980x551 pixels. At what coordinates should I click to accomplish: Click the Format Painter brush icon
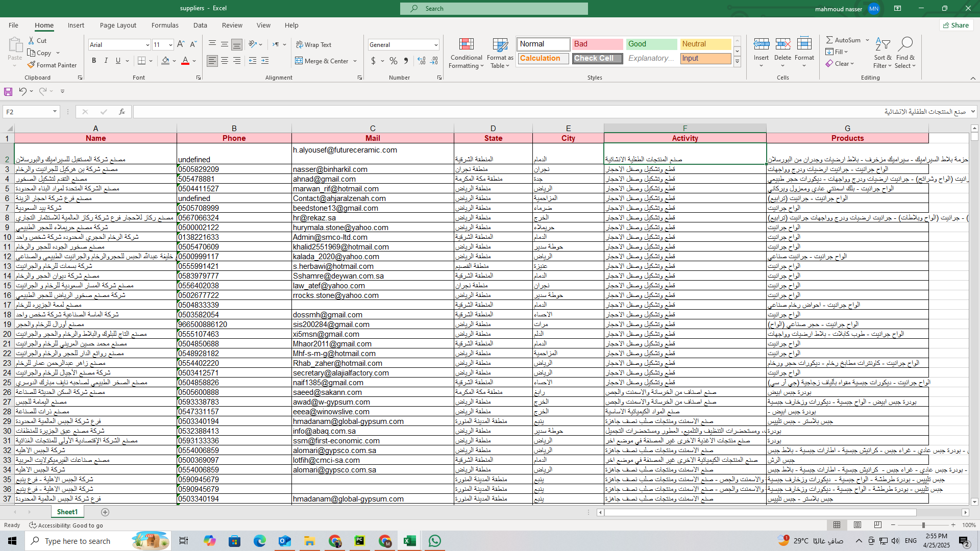coord(32,65)
